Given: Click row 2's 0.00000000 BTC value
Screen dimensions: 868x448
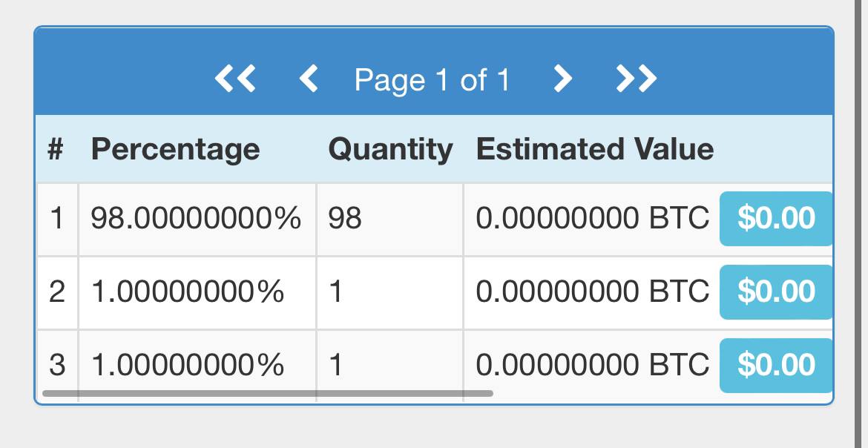Looking at the screenshot, I should pos(592,292).
